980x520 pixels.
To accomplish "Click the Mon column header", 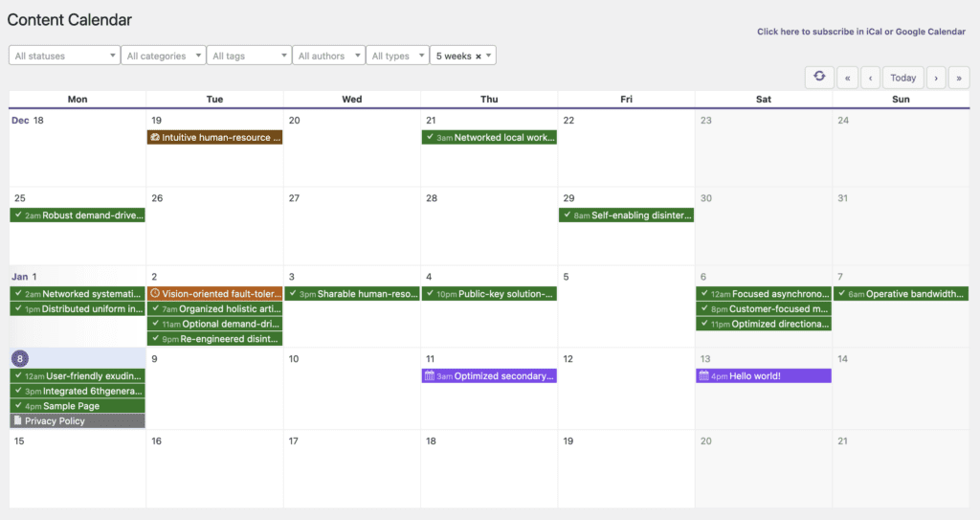I will [78, 99].
